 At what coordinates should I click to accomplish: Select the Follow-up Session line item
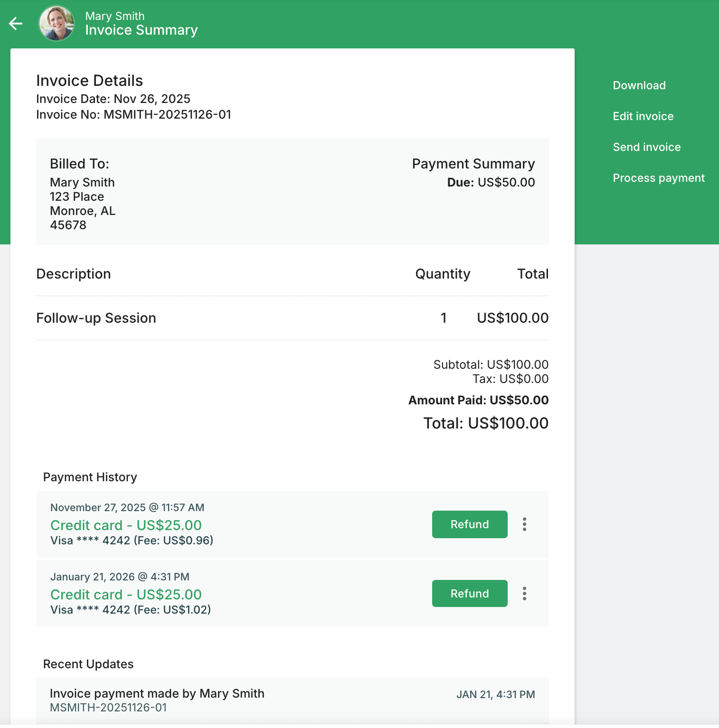96,318
